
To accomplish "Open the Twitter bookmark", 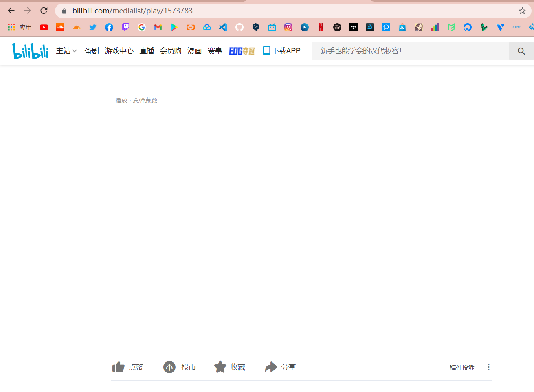I will 93,27.
